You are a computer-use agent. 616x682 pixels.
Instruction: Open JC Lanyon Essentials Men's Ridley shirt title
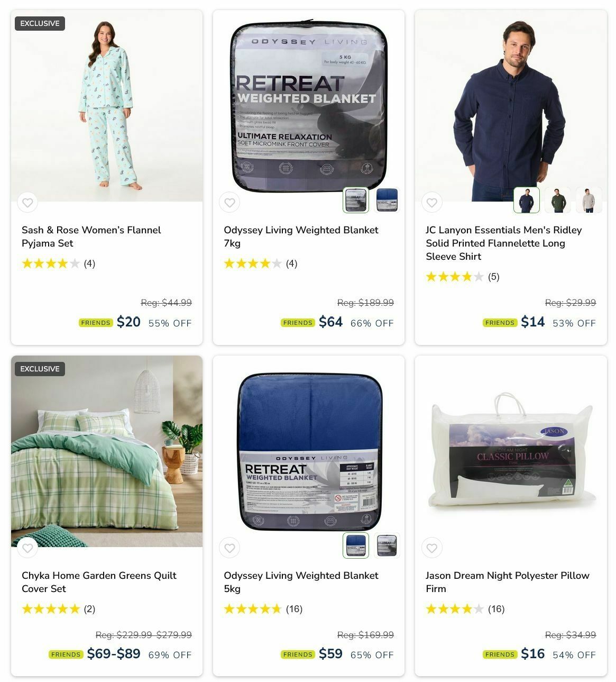[503, 243]
